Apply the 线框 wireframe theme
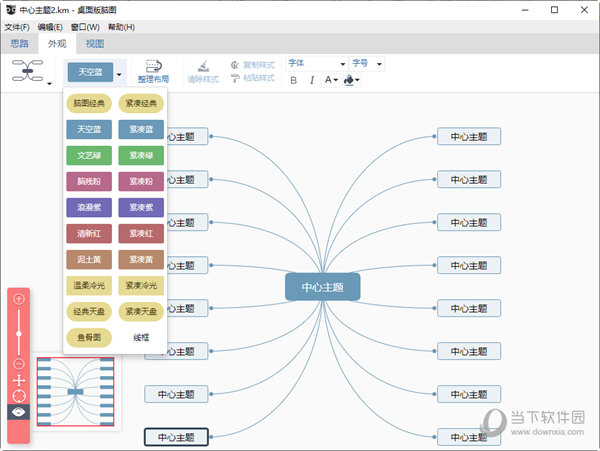Viewport: 600px width, 451px height. [141, 337]
